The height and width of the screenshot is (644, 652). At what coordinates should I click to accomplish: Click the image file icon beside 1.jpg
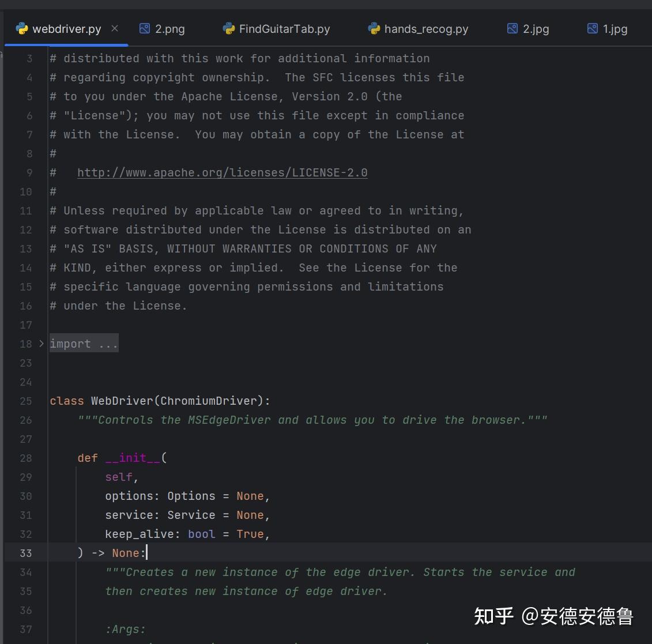(x=593, y=28)
